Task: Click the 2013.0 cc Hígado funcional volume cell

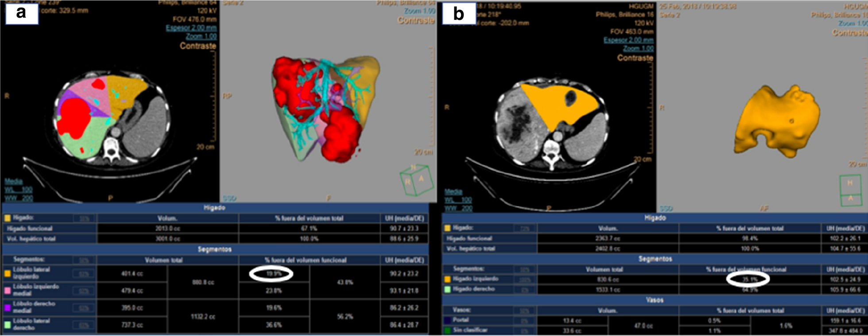Action: point(167,228)
